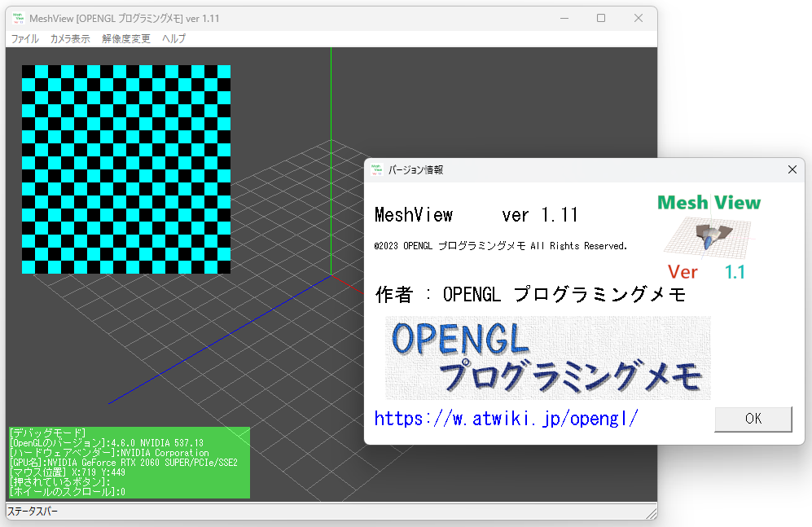Screen dimensions: 812x527
Task: Click the GPU名 GeForce RTX 2060 line
Action: pyautogui.click(x=124, y=463)
